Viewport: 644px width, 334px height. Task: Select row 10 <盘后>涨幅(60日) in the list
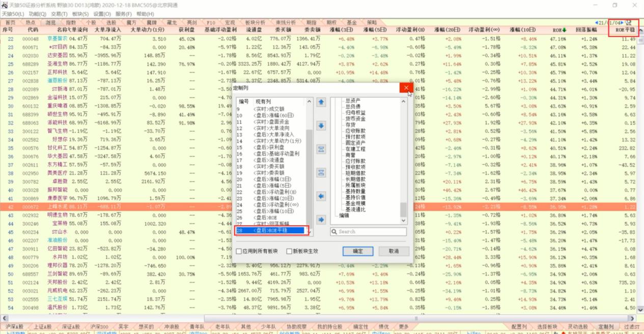[270, 115]
